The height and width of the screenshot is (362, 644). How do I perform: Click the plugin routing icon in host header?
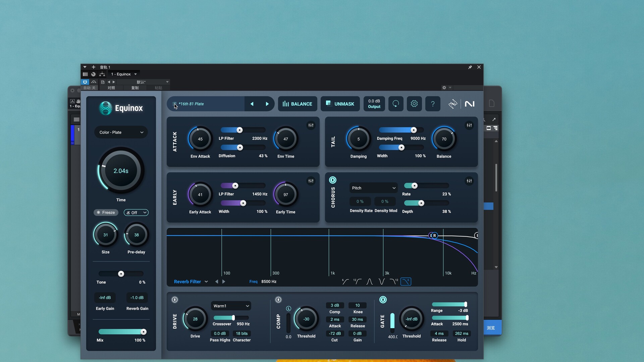[x=102, y=74]
